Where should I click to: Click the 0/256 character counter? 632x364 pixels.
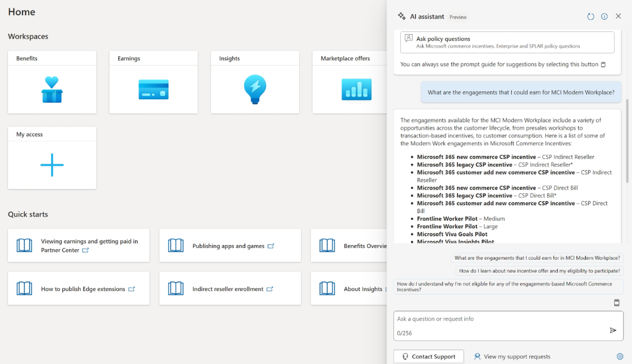[x=404, y=333]
